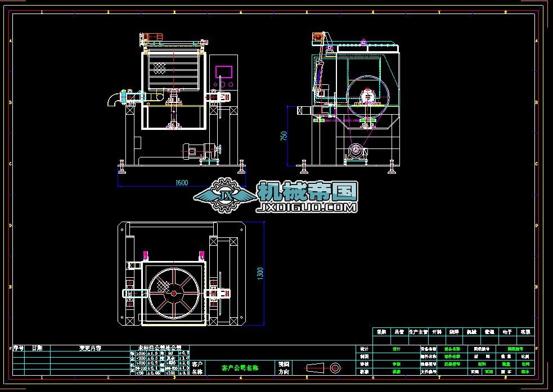Select the green 设计 value text
Image resolution: width=553 pixels, height=392 pixels.
[397, 349]
